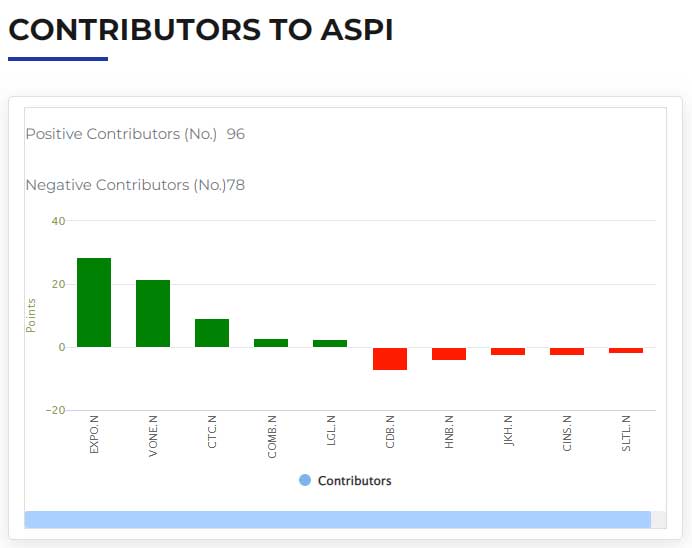Select the LGL.N green bar
The image size is (692, 548).
click(330, 343)
